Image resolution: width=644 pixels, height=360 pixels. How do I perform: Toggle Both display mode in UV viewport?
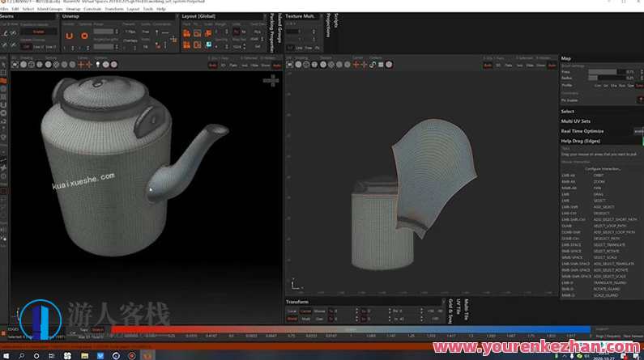pyautogui.click(x=488, y=65)
